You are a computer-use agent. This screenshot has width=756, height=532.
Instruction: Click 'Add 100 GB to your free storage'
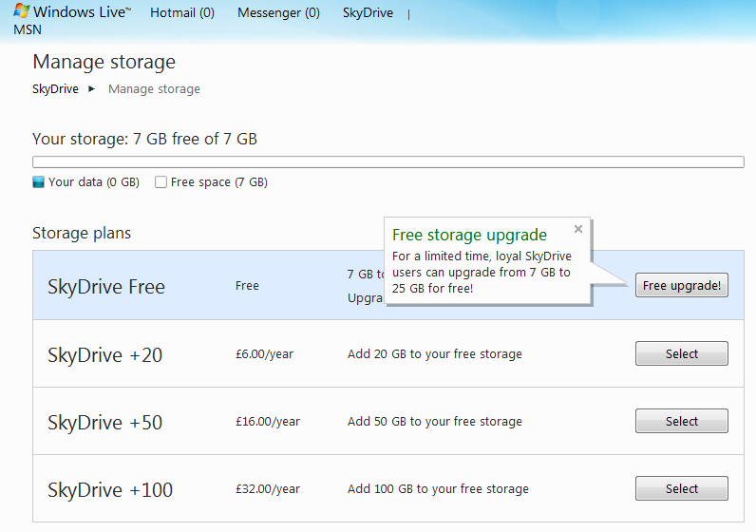[x=438, y=489]
